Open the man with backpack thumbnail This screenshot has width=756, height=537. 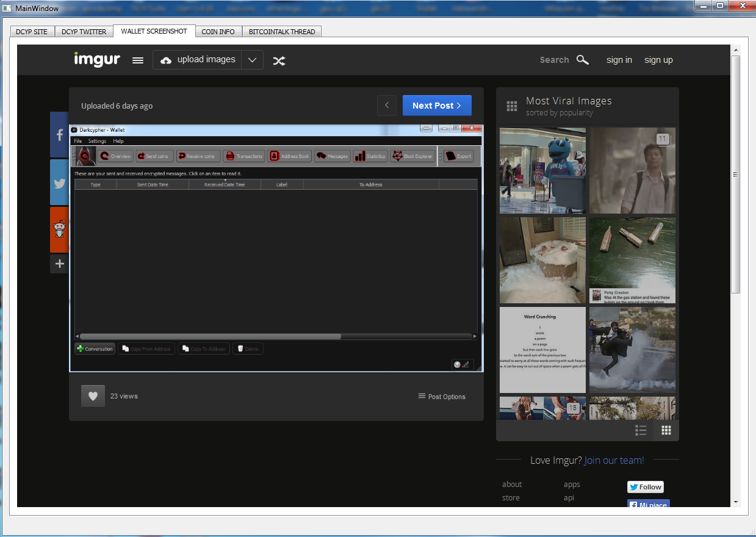(x=632, y=170)
